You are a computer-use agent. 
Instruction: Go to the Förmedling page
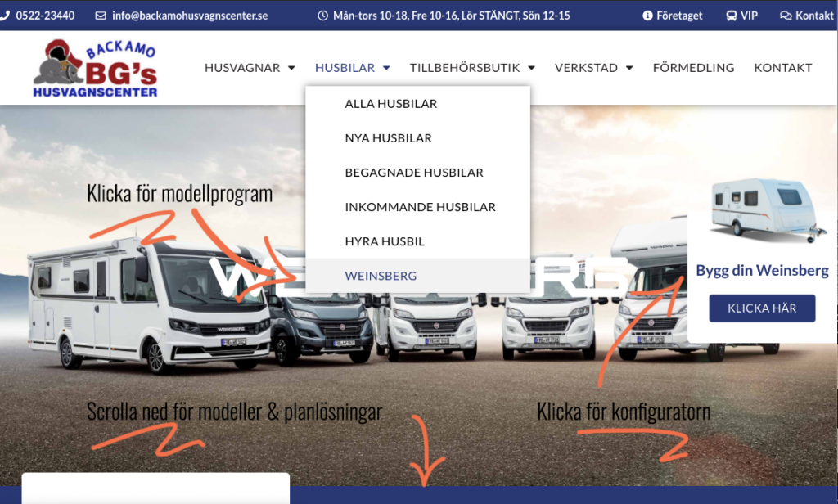[x=694, y=68]
